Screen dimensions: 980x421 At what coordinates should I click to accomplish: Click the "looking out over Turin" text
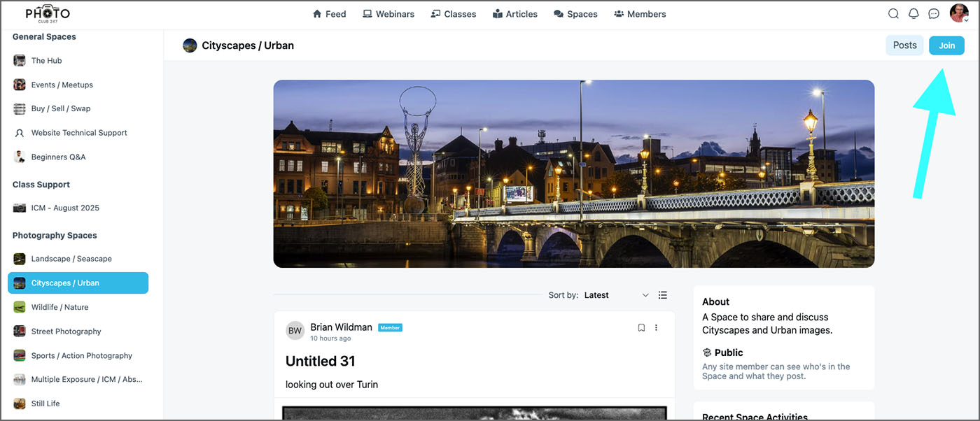point(332,385)
